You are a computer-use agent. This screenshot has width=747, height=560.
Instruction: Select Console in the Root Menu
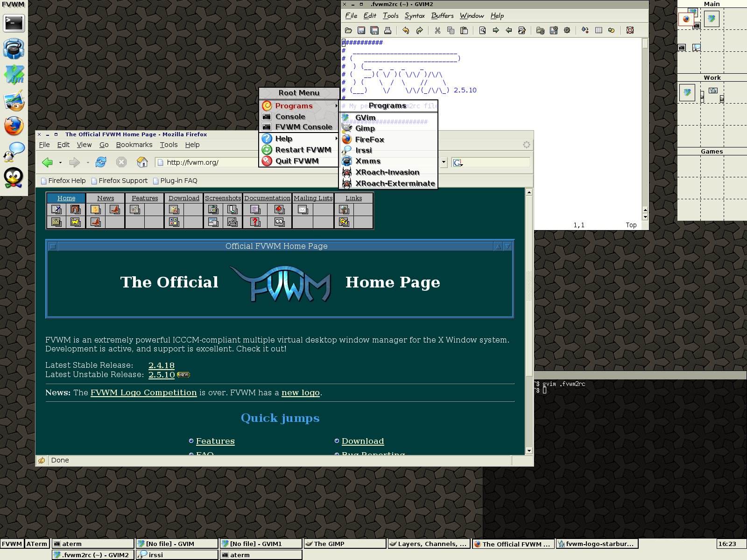coord(299,117)
